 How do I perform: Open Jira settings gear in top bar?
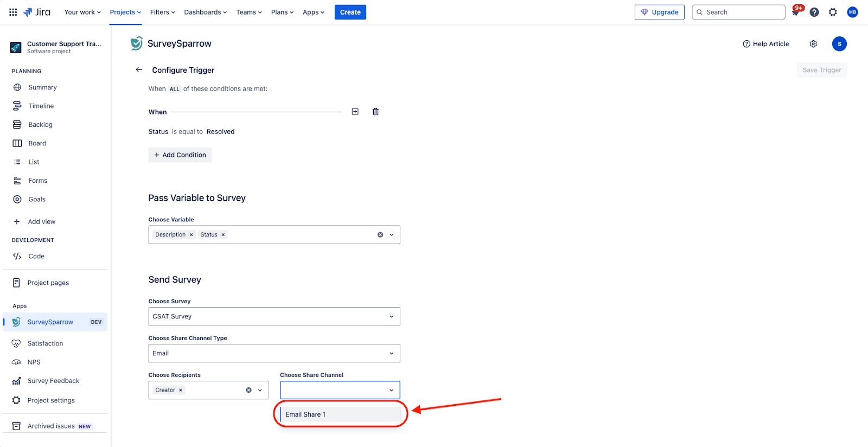point(833,12)
